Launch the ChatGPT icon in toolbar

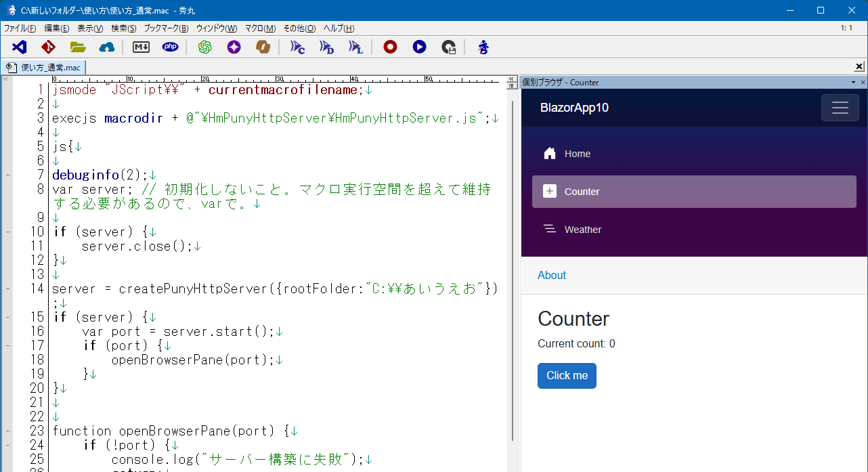click(x=204, y=47)
